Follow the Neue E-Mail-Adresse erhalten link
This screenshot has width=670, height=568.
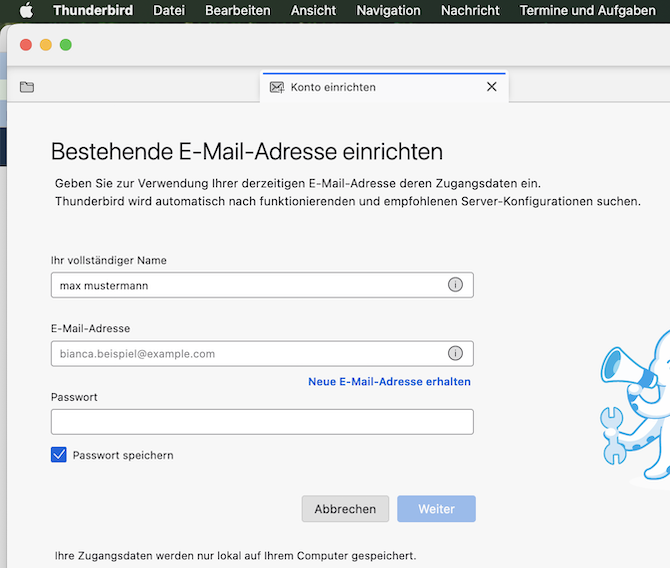tap(389, 382)
